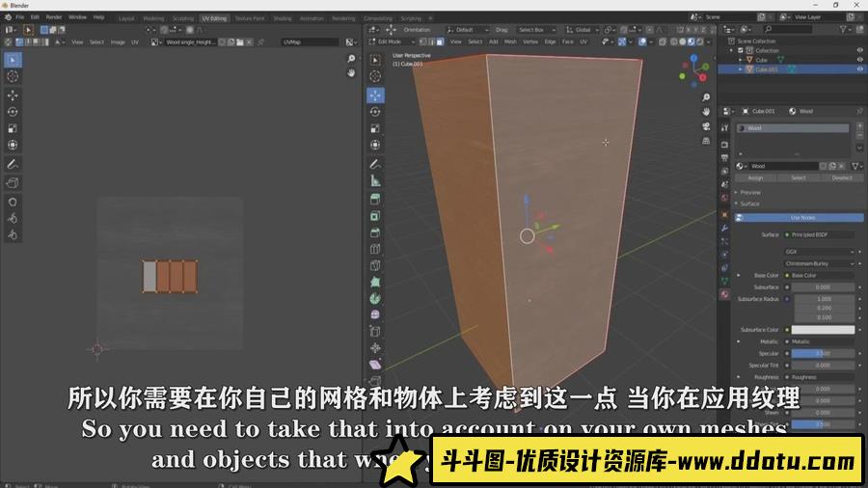The height and width of the screenshot is (488, 868).
Task: Select the Shear tool
Action: click(375, 365)
